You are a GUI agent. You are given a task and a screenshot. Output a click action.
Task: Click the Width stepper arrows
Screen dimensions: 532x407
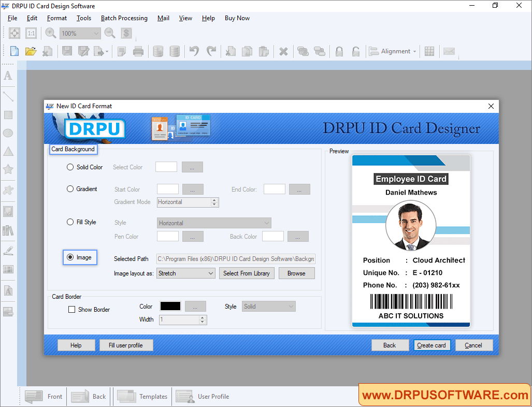pyautogui.click(x=203, y=319)
